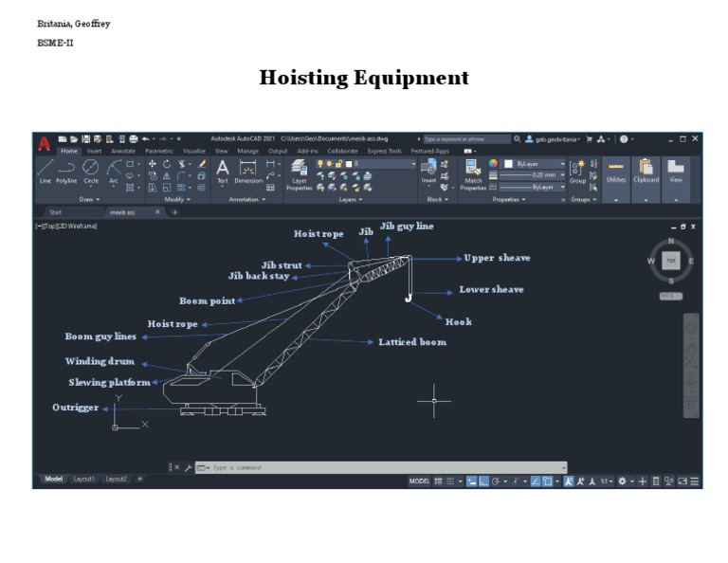Toggle the layer lock padlock icon
The width and height of the screenshot is (728, 563).
(x=339, y=164)
